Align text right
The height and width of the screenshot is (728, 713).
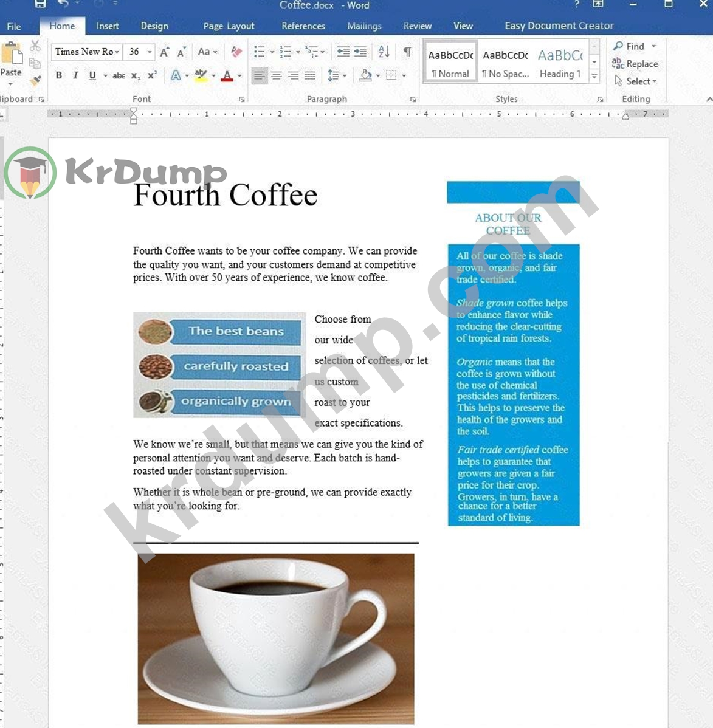(293, 75)
